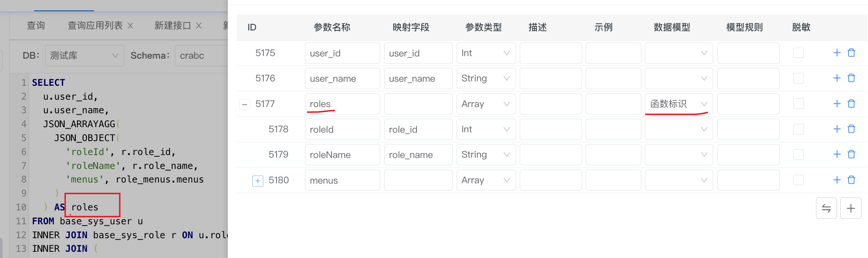Click the plus icon in user_id row
The image size is (868, 258).
(x=837, y=53)
